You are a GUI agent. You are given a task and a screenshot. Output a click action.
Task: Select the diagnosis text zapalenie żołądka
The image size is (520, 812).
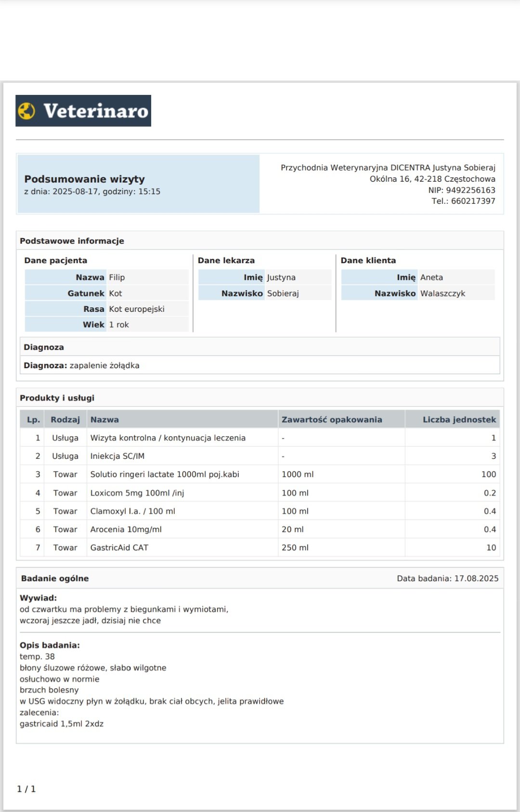coord(104,365)
